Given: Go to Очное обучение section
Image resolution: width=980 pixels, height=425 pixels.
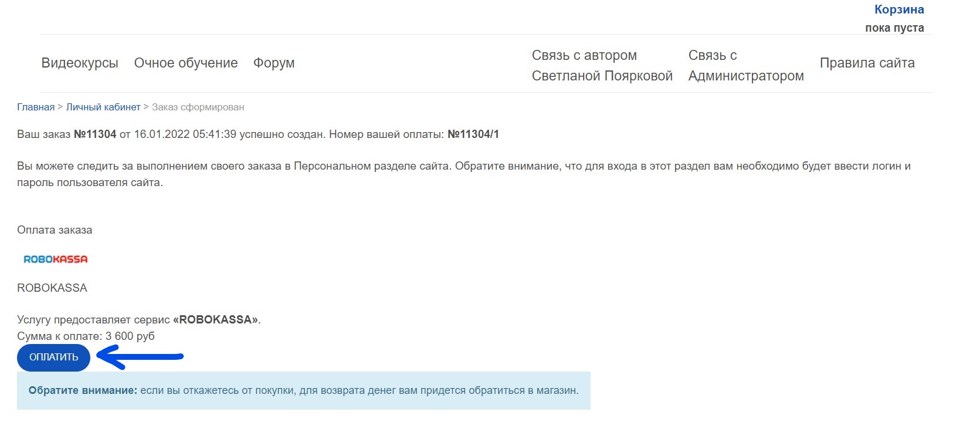Looking at the screenshot, I should point(186,63).
